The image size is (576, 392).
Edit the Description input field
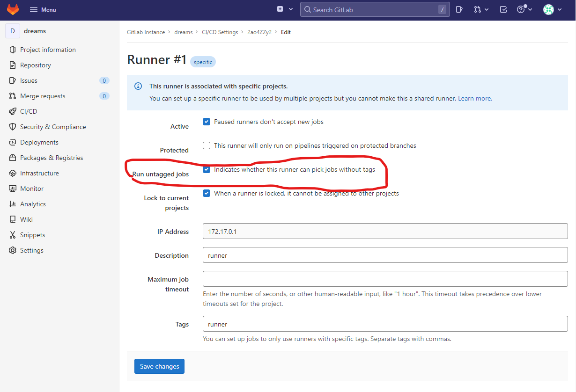385,255
